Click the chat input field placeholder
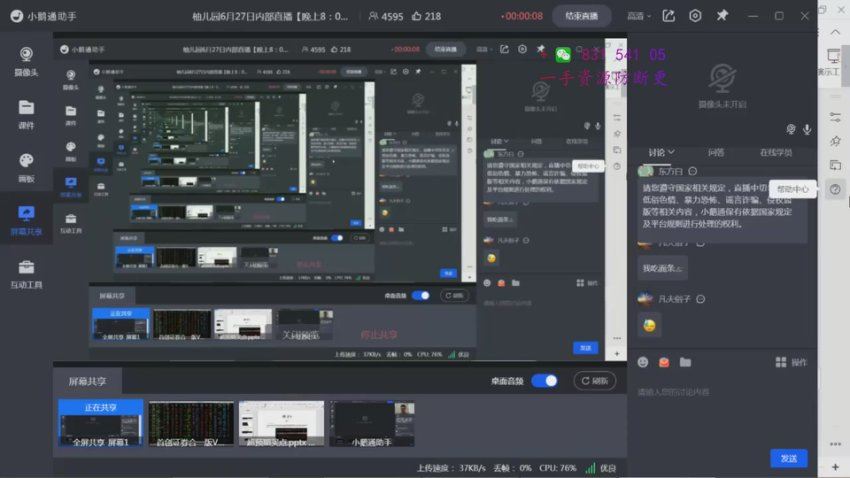This screenshot has height=478, width=850. pos(673,392)
